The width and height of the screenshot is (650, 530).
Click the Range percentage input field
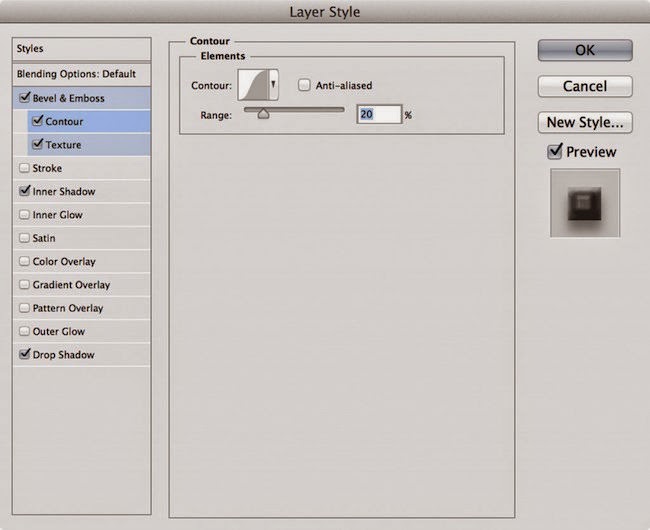point(379,114)
